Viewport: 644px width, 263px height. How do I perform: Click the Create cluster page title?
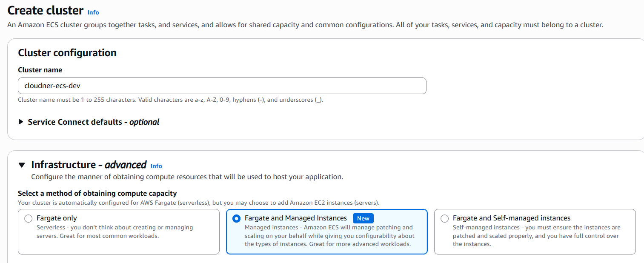[x=46, y=11]
